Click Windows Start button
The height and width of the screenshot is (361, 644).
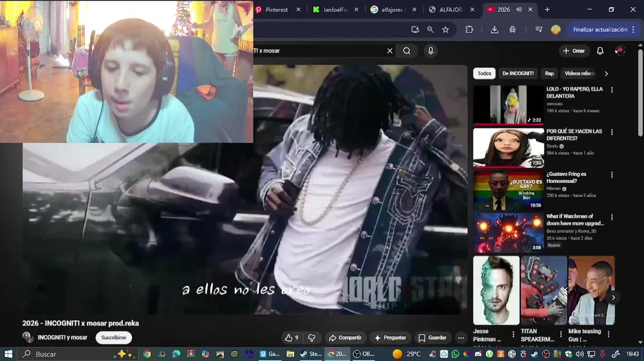tap(9, 354)
